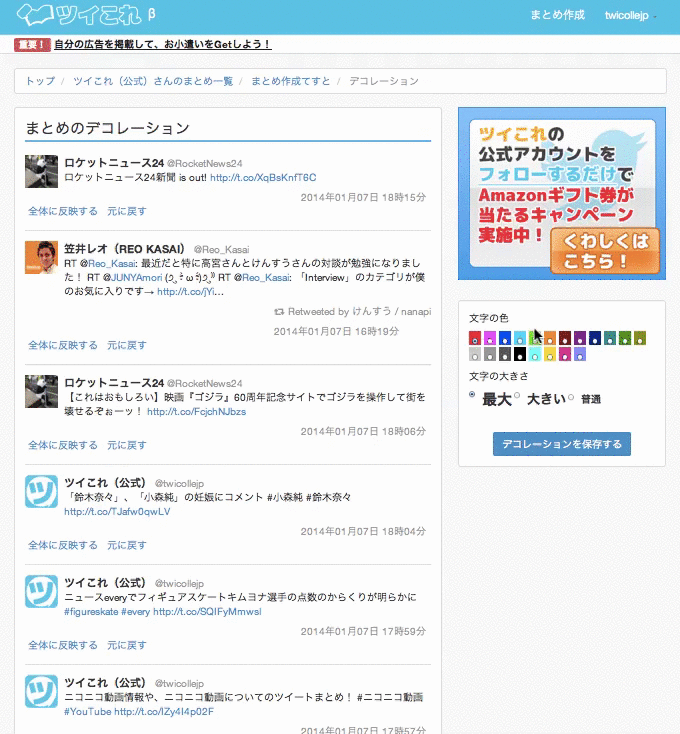
Task: Click the @Reo_Kasai handle next to 笠井レオ
Action: 221,250
